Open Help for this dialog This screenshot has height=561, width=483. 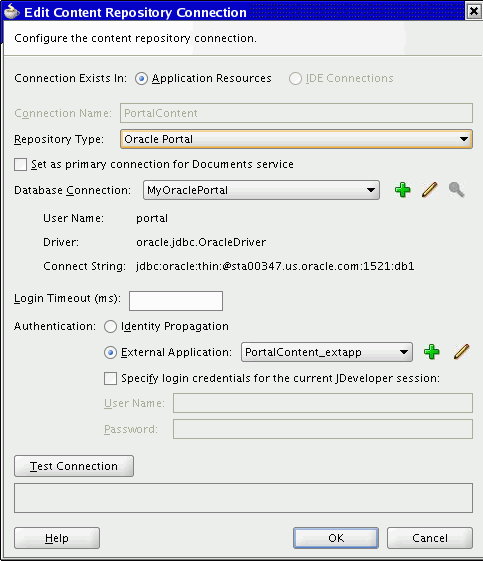[x=57, y=538]
